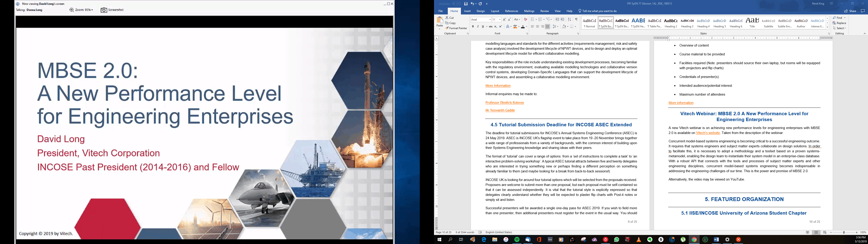Open line and paragraph spacing dropdown
The image size is (868, 244).
click(556, 27)
